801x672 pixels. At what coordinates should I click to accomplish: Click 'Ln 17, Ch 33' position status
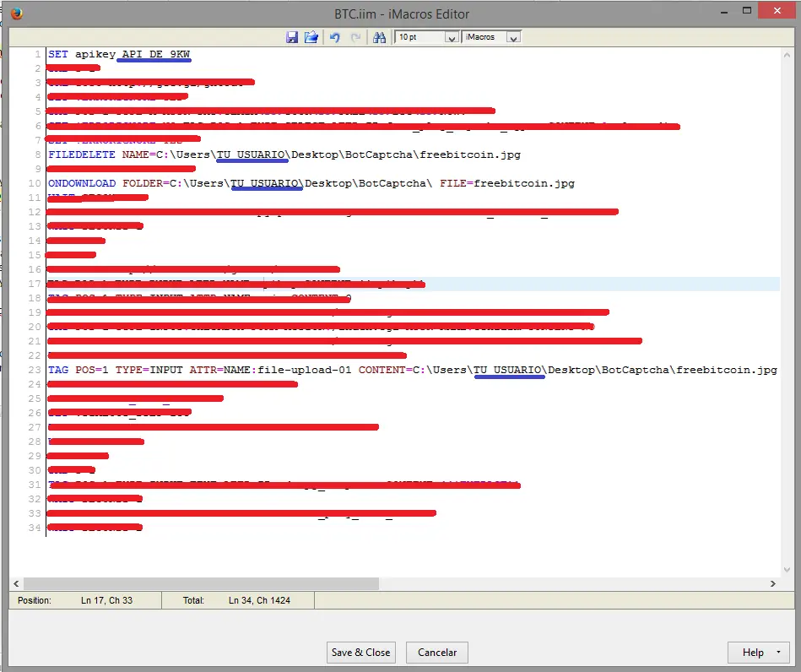point(106,600)
